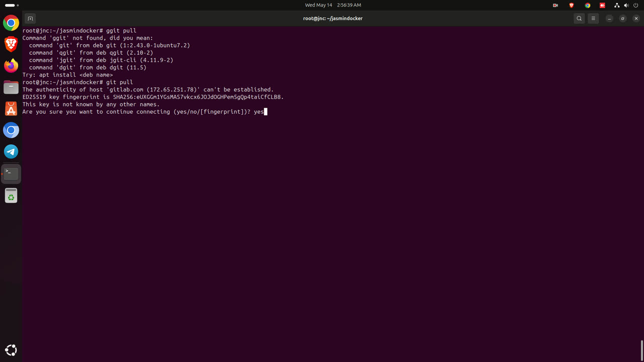
Task: Click the 'dgit (11.5)' suggestion line
Action: tap(88, 67)
